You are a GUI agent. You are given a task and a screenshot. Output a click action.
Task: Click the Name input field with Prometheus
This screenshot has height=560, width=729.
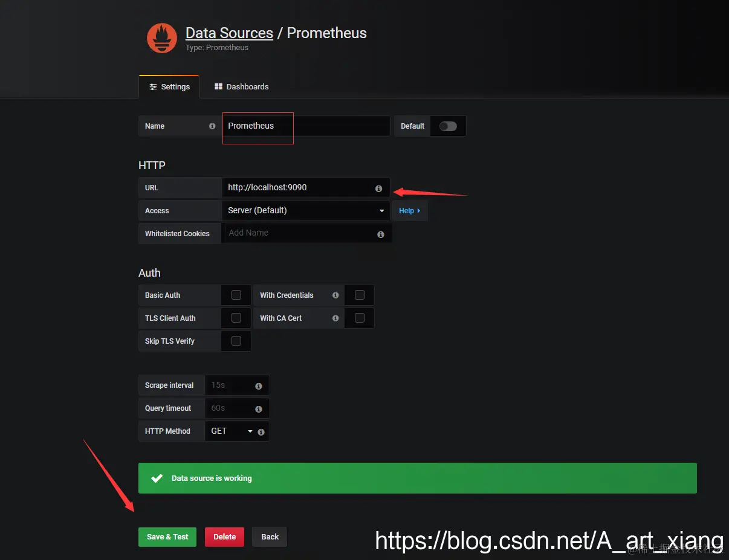(x=306, y=126)
